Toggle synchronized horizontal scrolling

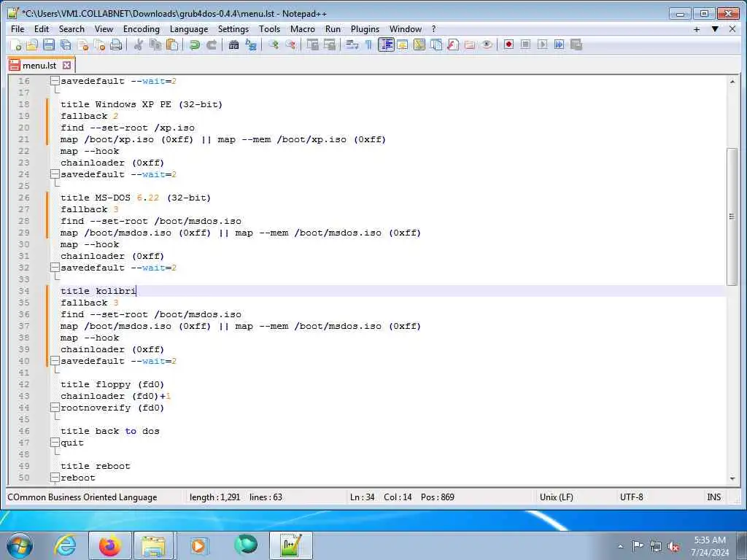coord(329,44)
